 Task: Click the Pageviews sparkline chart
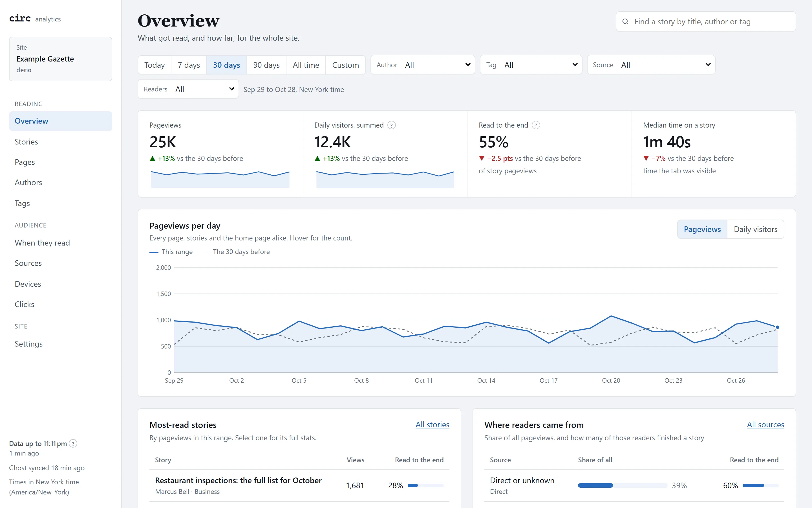(220, 179)
